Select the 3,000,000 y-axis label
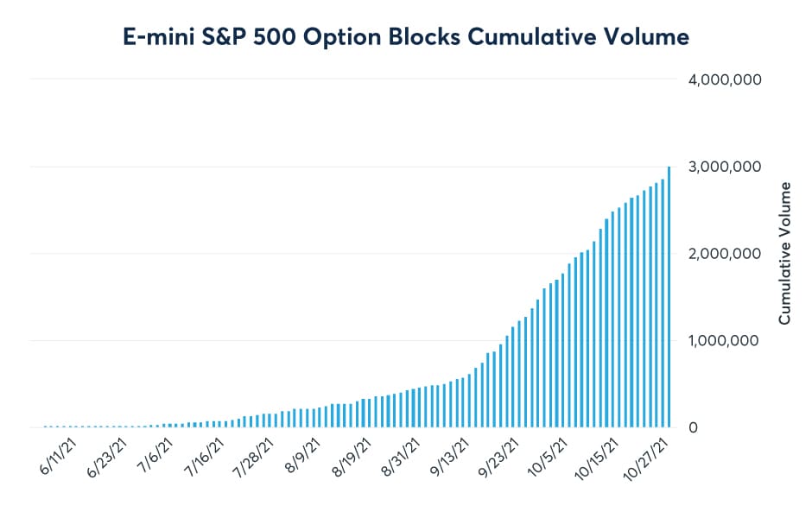The height and width of the screenshot is (518, 812). [721, 167]
